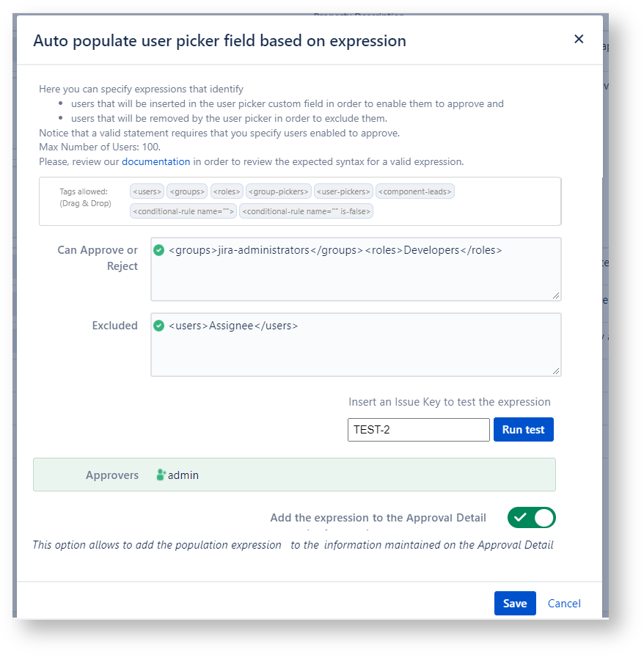Click green valid checkmark in Can Approve field
This screenshot has height=655, width=644.
[159, 250]
